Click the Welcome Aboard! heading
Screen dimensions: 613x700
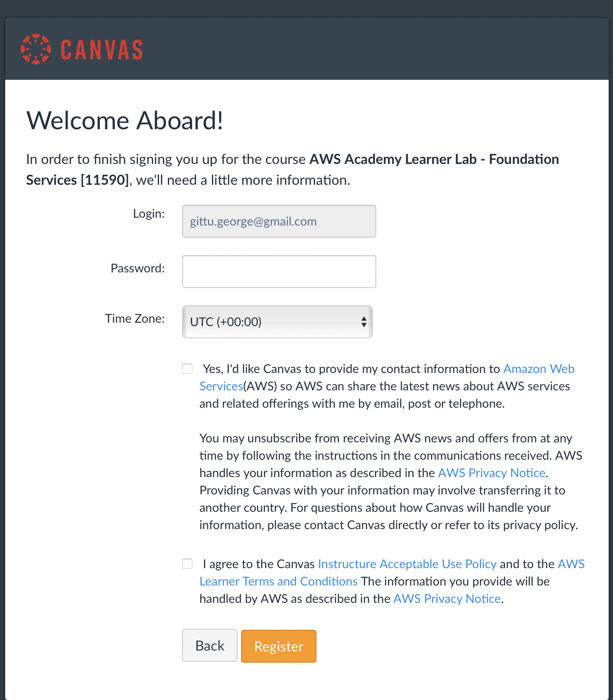(x=125, y=121)
